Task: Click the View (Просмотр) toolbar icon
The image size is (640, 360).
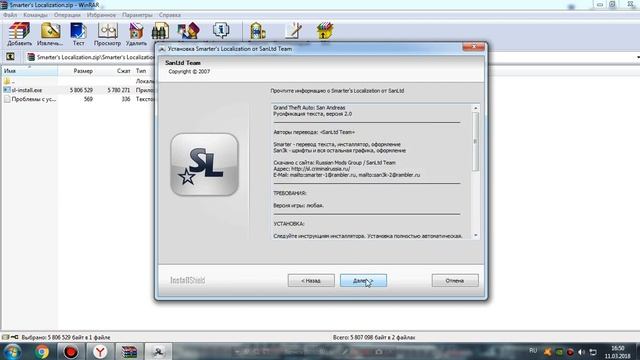Action: click(107, 34)
